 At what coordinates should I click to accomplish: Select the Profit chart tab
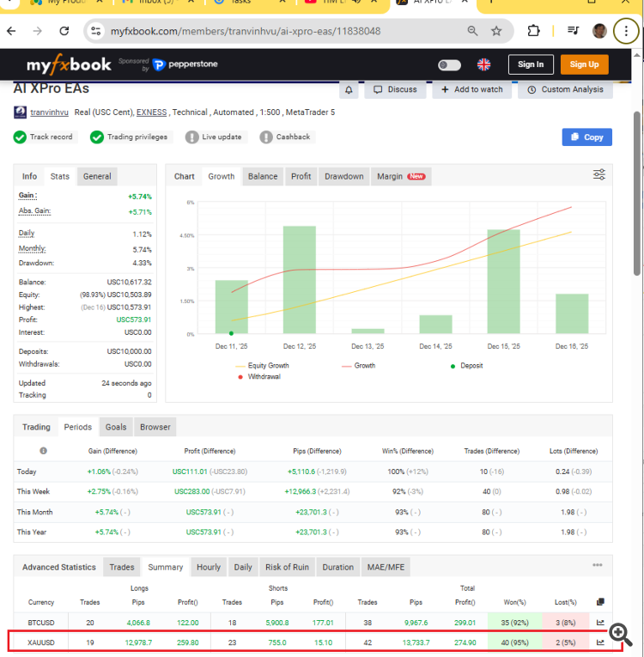(x=301, y=176)
